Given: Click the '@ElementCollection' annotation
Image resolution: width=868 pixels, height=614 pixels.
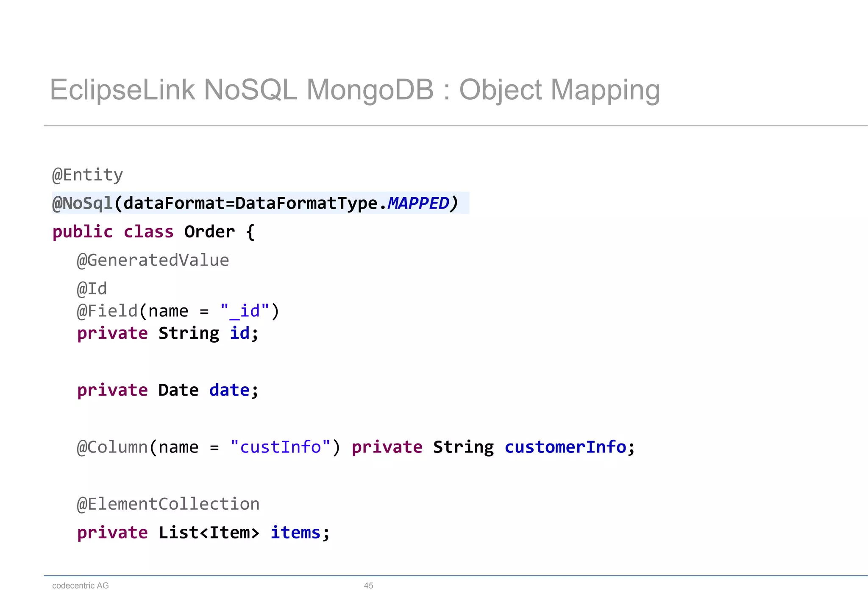Looking at the screenshot, I should [x=168, y=504].
